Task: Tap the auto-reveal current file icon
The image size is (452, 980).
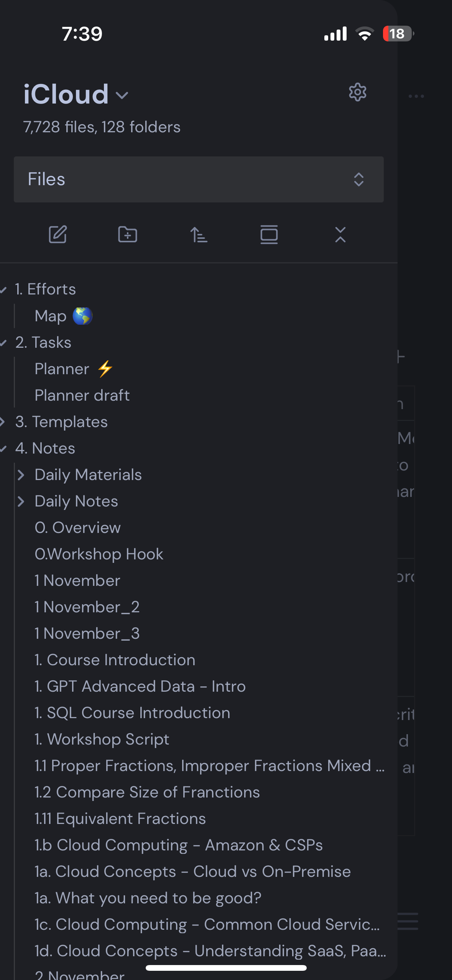Action: [x=269, y=235]
